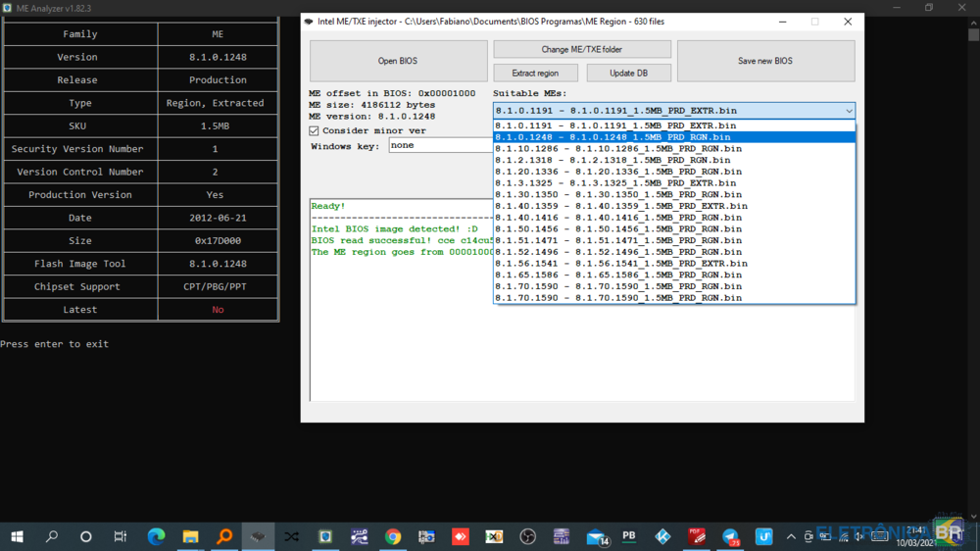Open Telegram from the taskbar
980x551 pixels.
tap(731, 536)
